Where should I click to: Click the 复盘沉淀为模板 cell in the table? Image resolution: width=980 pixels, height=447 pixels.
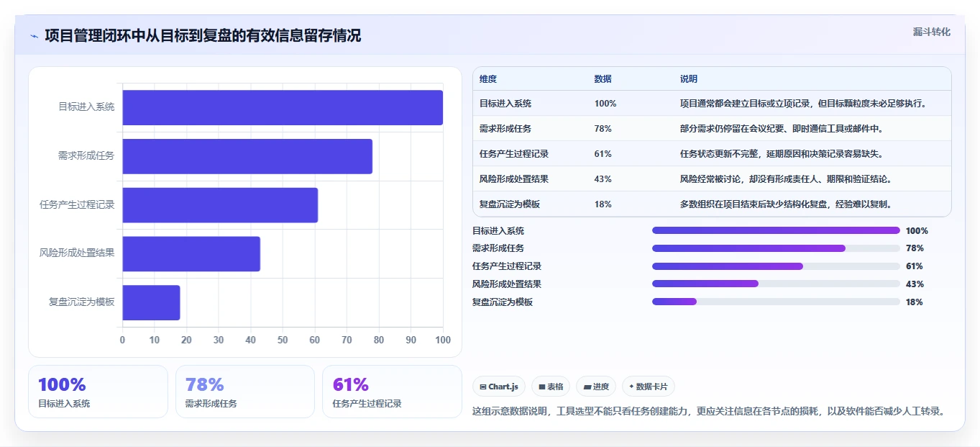(x=510, y=204)
